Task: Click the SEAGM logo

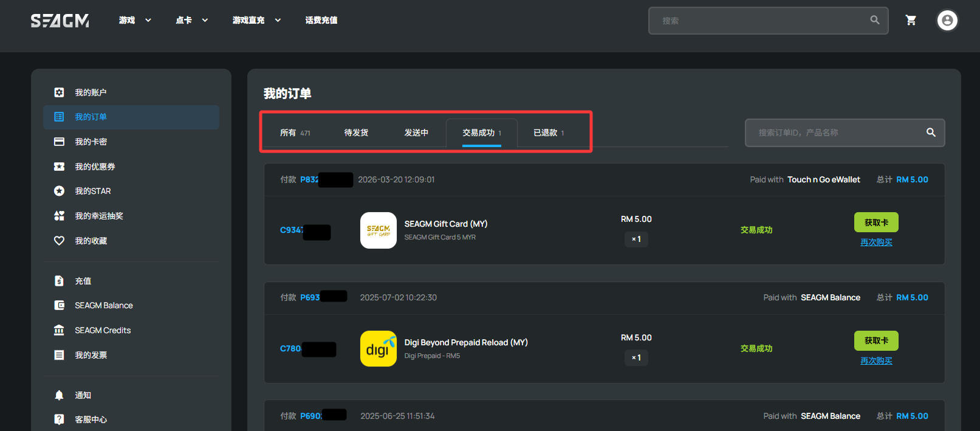Action: point(60,21)
